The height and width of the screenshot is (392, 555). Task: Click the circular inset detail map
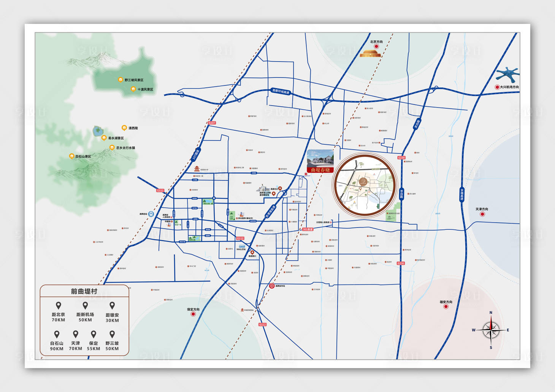[x=365, y=185]
